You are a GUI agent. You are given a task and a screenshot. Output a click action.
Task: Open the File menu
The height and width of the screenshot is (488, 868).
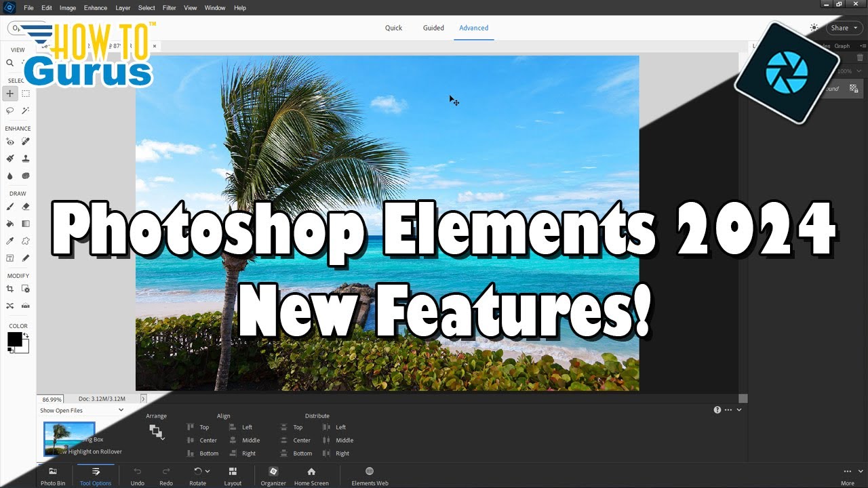[x=28, y=8]
